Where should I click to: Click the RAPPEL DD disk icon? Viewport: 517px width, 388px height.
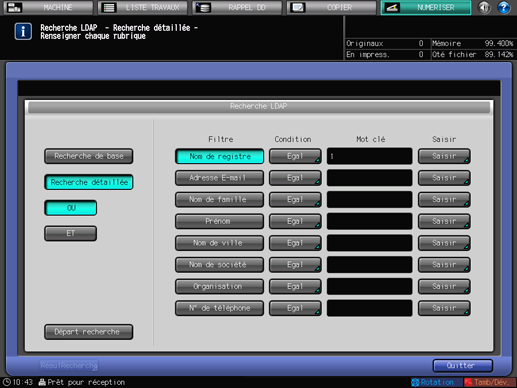[x=203, y=7]
